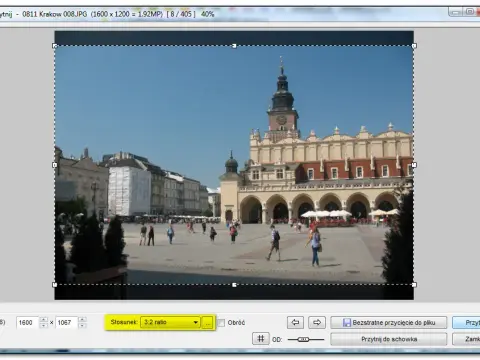Viewport: 480px width, 360px height.
Task: Open the Stosunek 3:2 ratio dropdown
Action: (170, 322)
